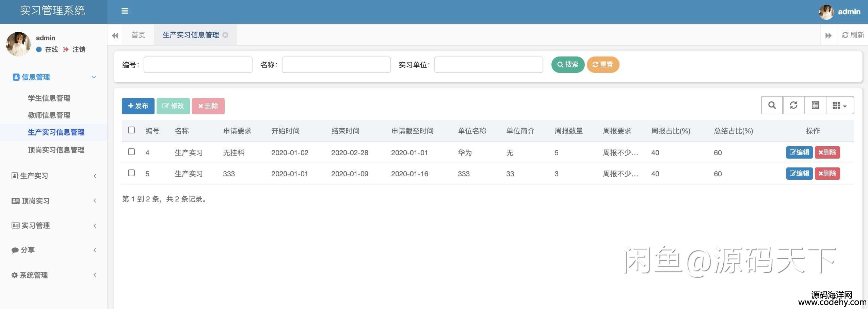The width and height of the screenshot is (868, 309).
Task: Open 教师信息管理 in sidebar
Action: (49, 115)
